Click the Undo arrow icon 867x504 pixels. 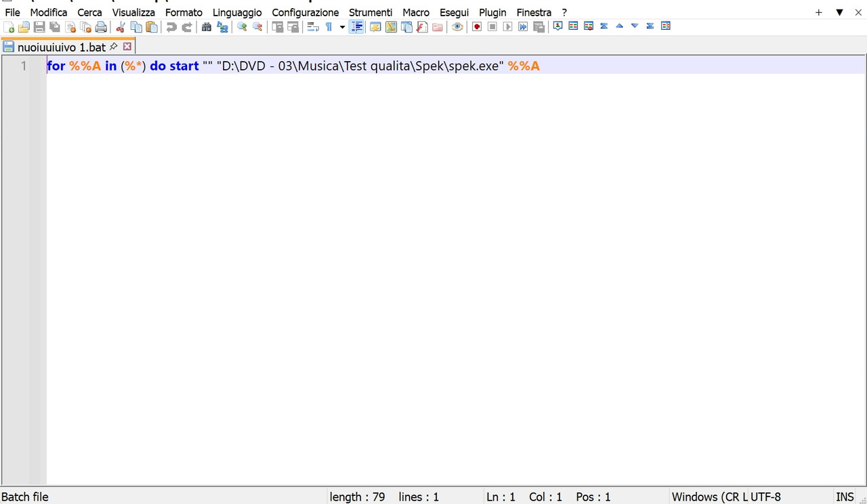point(171,27)
